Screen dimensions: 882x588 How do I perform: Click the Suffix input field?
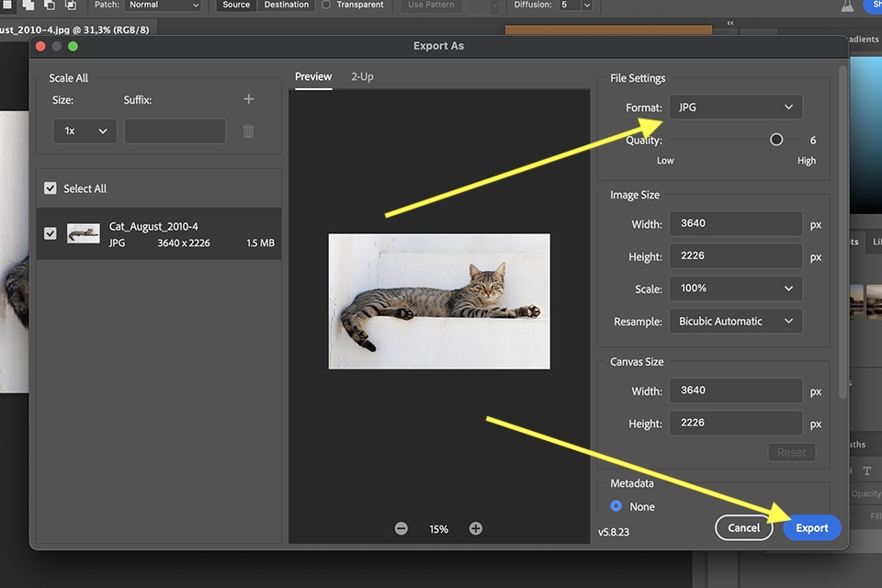[175, 131]
